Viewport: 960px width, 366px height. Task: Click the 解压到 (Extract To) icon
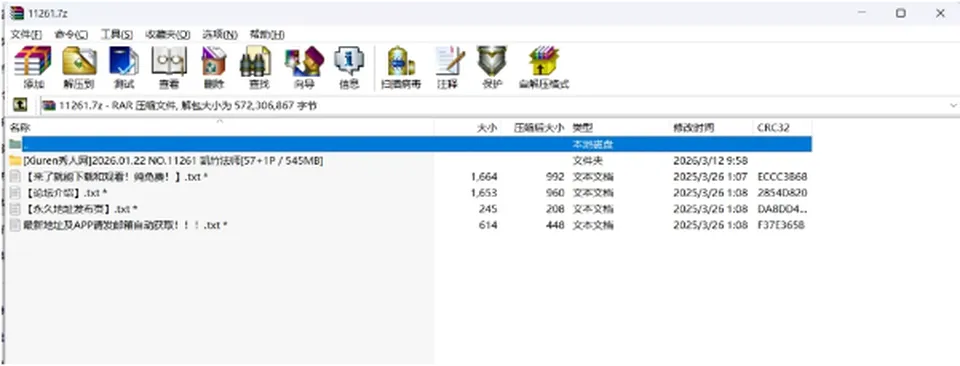click(78, 67)
